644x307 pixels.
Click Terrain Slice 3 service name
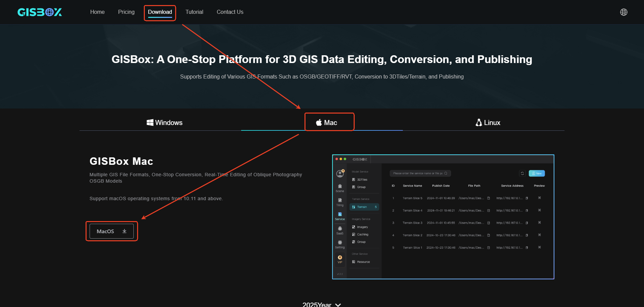[412, 223]
